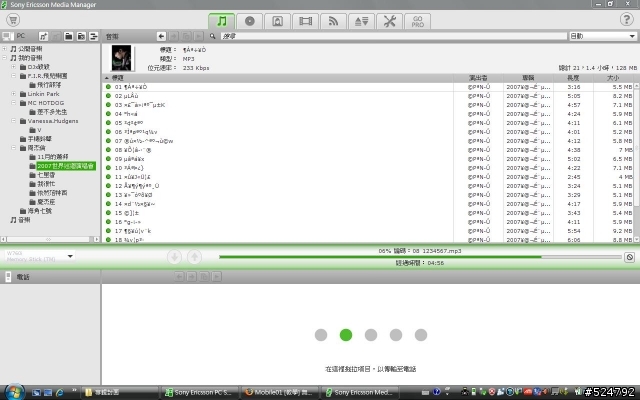
Task: Open the Windows Start orb
Action: pos(14,392)
